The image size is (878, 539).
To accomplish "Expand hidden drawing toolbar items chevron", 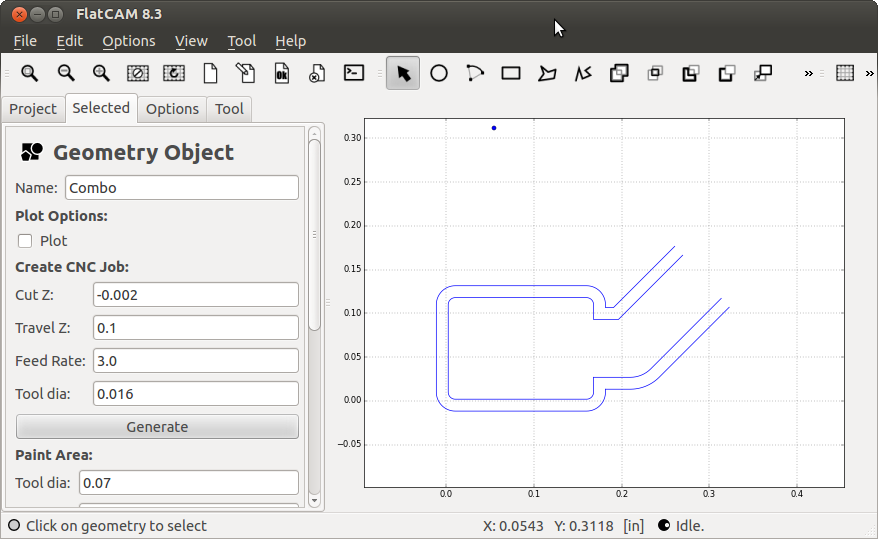I will coord(809,73).
